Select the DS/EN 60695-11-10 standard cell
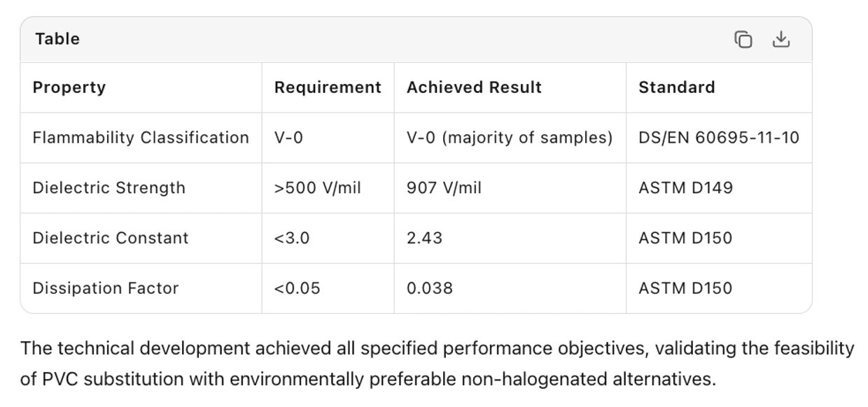The image size is (868, 407). (x=718, y=138)
